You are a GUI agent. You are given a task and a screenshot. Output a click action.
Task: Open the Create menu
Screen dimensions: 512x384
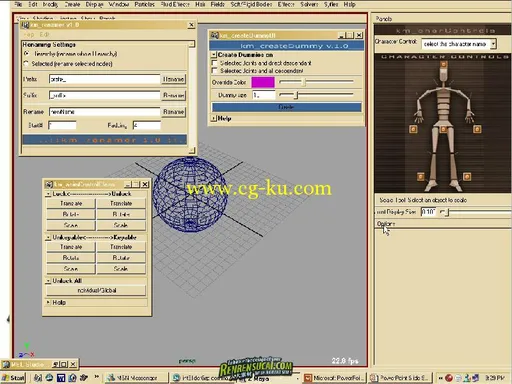coord(72,4)
